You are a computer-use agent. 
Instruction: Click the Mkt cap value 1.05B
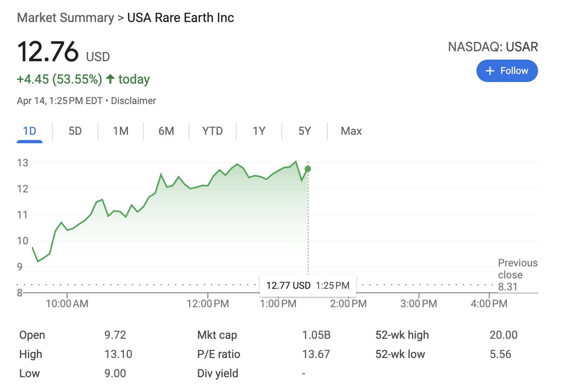pyautogui.click(x=316, y=335)
